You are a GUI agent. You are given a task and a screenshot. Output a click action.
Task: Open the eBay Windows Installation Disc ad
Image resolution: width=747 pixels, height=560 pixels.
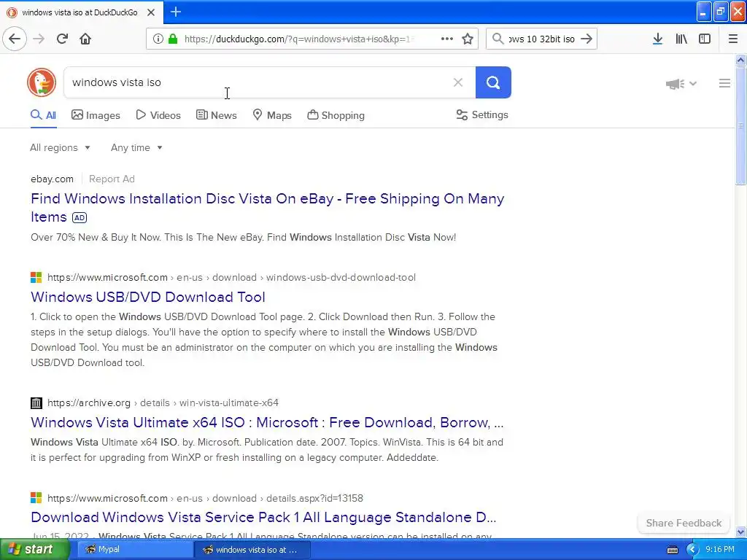tap(267, 208)
